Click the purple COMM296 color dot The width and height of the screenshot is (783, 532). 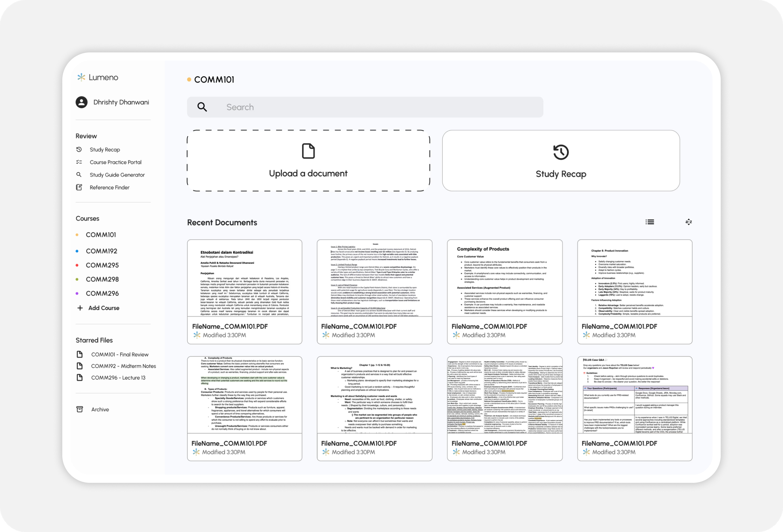click(77, 294)
